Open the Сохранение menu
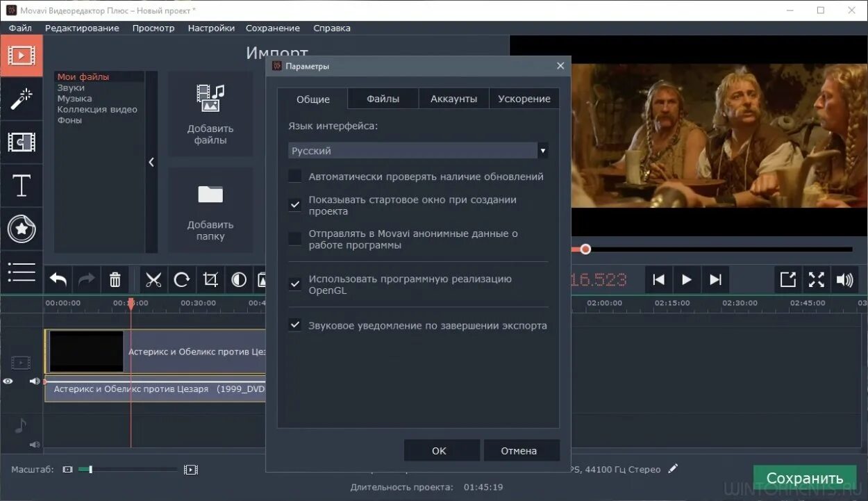The height and width of the screenshot is (501, 868). click(273, 28)
